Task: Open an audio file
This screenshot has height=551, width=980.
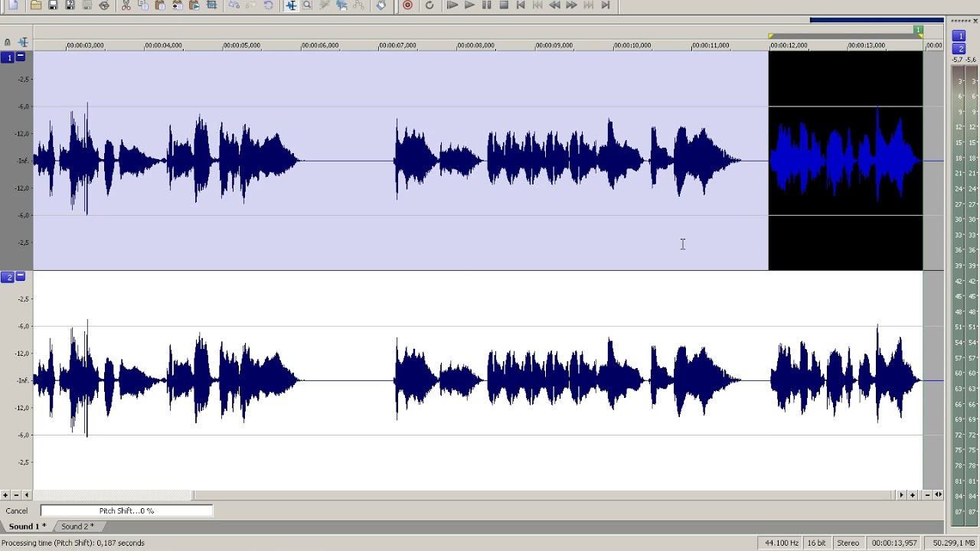Action: (x=36, y=5)
